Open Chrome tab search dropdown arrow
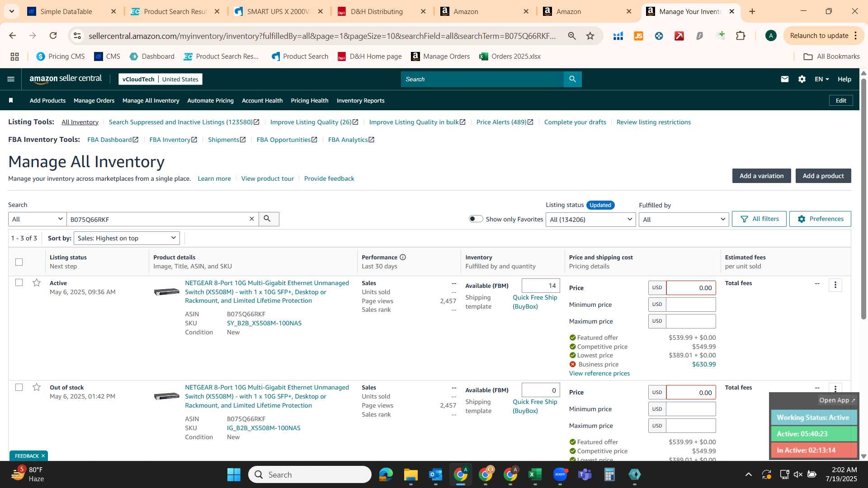868x488 pixels. pyautogui.click(x=11, y=11)
